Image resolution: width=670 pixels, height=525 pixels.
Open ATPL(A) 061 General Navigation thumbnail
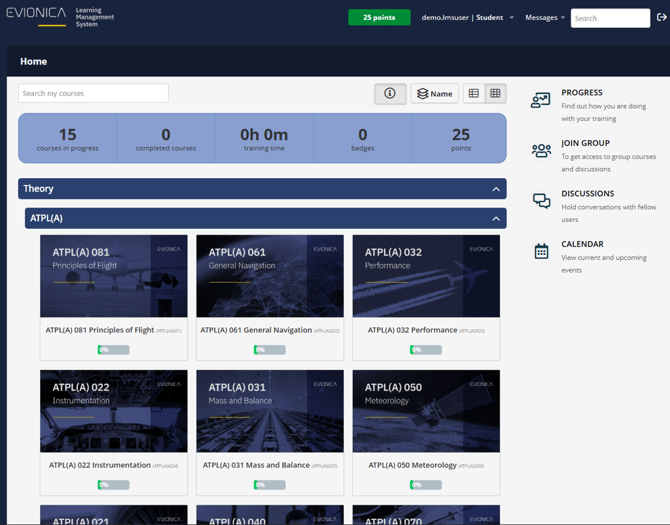coord(270,276)
